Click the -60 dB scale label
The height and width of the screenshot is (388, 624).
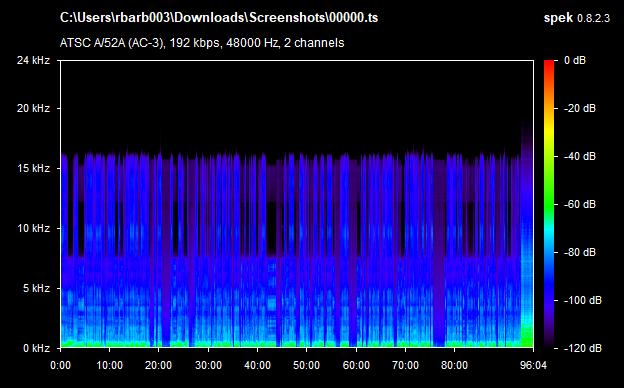click(x=580, y=205)
